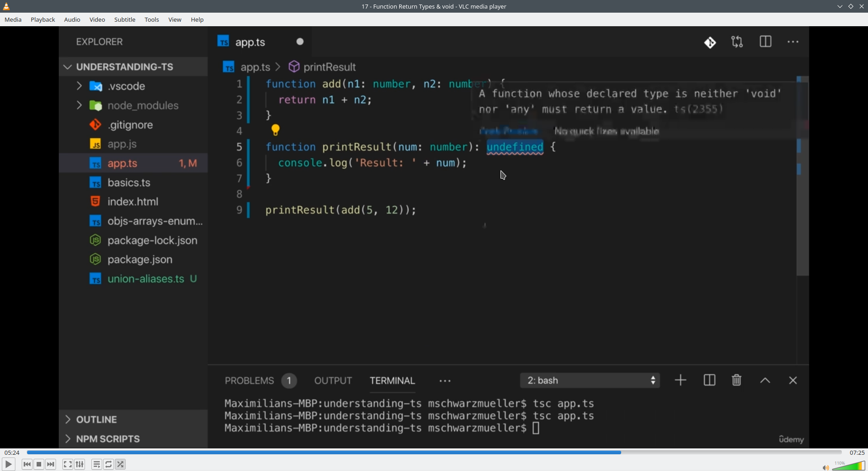Viewport: 868px width, 471px height.
Task: Switch to the OUTPUT tab
Action: pos(333,381)
